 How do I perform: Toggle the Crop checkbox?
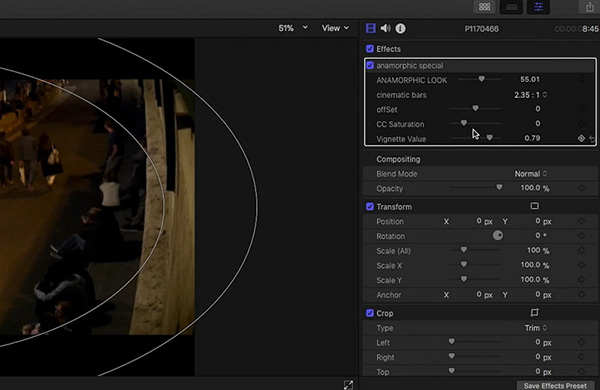coord(370,313)
